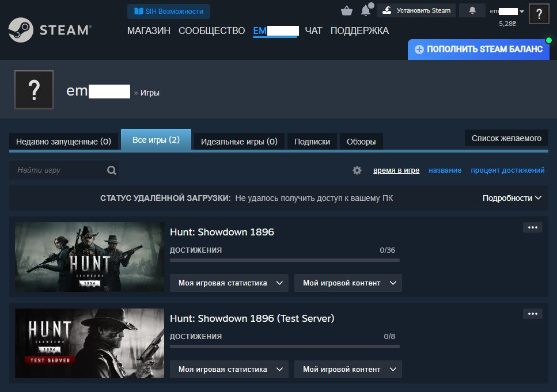Open the Обзоры tab
The width and height of the screenshot is (557, 392).
click(x=361, y=142)
